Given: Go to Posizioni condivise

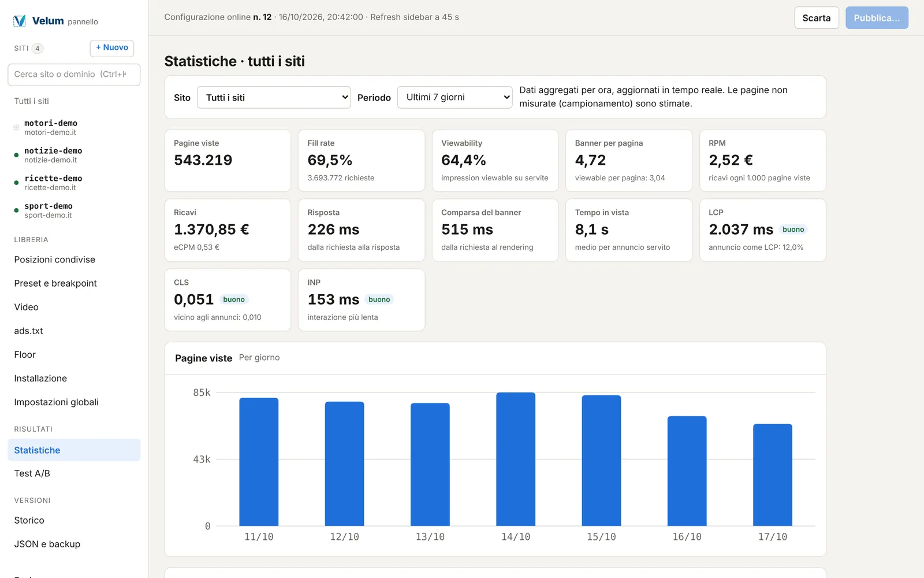Looking at the screenshot, I should [x=74, y=260].
